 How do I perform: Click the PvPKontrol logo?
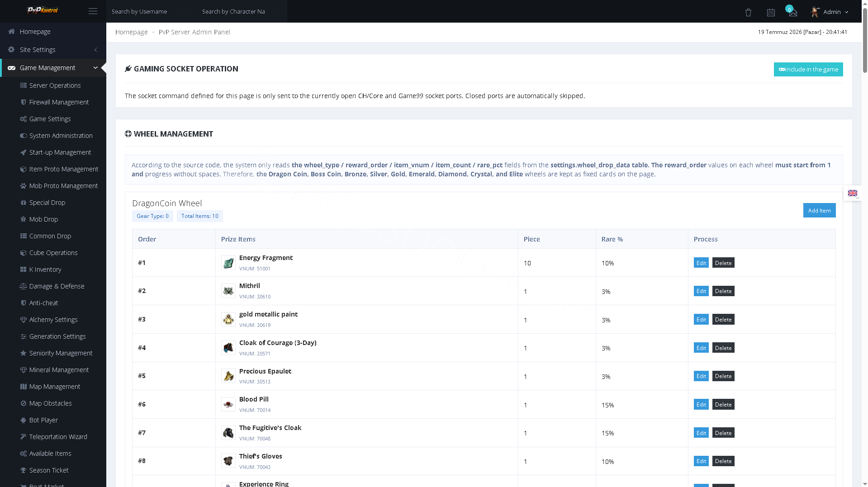43,10
